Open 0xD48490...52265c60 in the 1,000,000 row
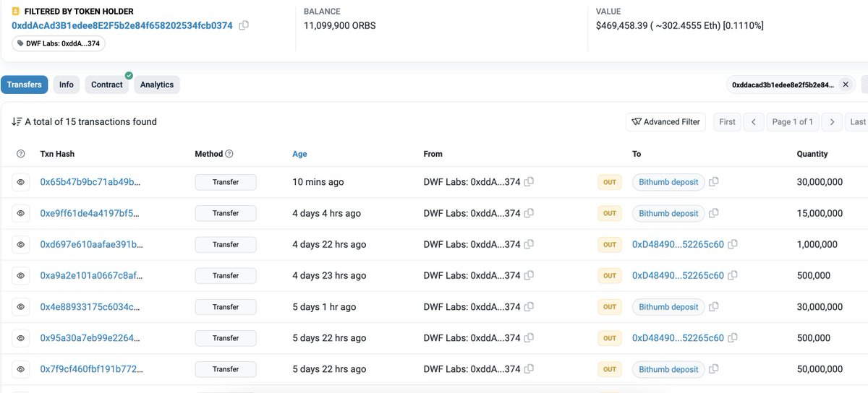Screen dimensions: 868x393 678,244
